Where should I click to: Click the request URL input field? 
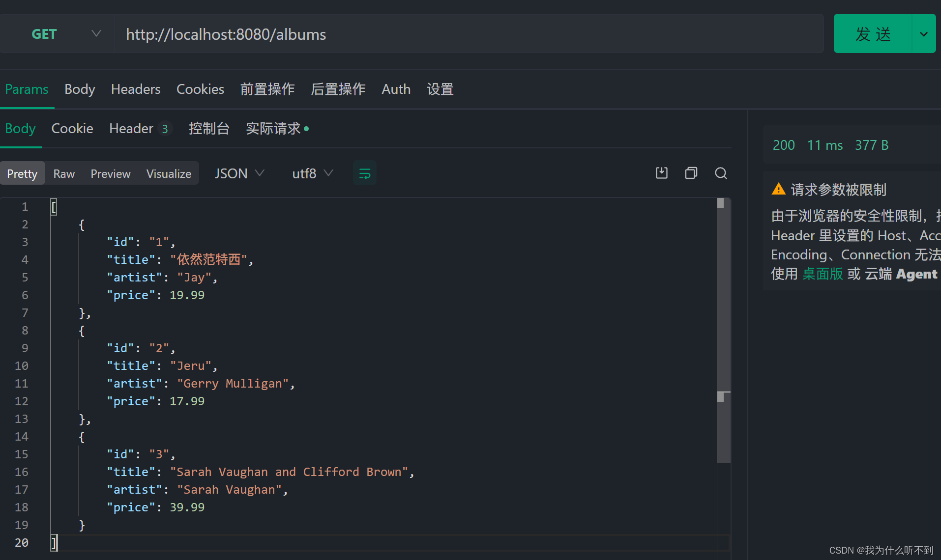pos(469,34)
